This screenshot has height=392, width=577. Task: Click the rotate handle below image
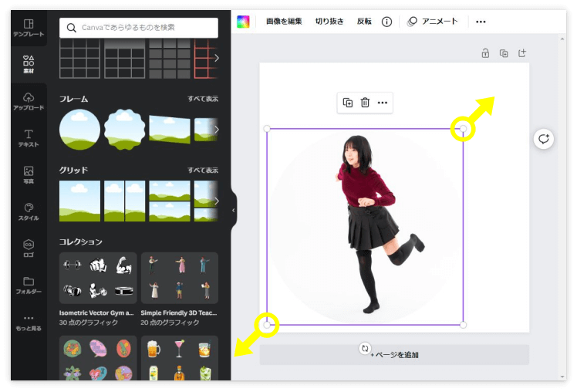pyautogui.click(x=365, y=348)
